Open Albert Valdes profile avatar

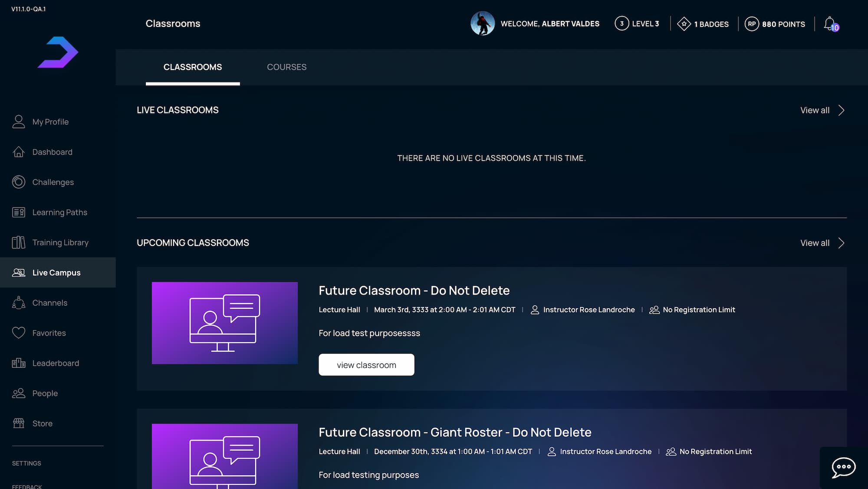pyautogui.click(x=483, y=23)
